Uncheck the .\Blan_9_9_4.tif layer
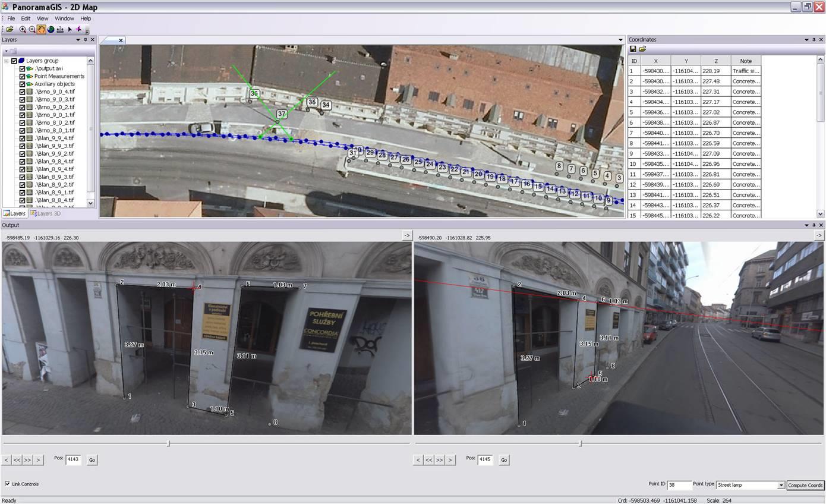Viewport: 826px width, 504px height. tap(23, 138)
